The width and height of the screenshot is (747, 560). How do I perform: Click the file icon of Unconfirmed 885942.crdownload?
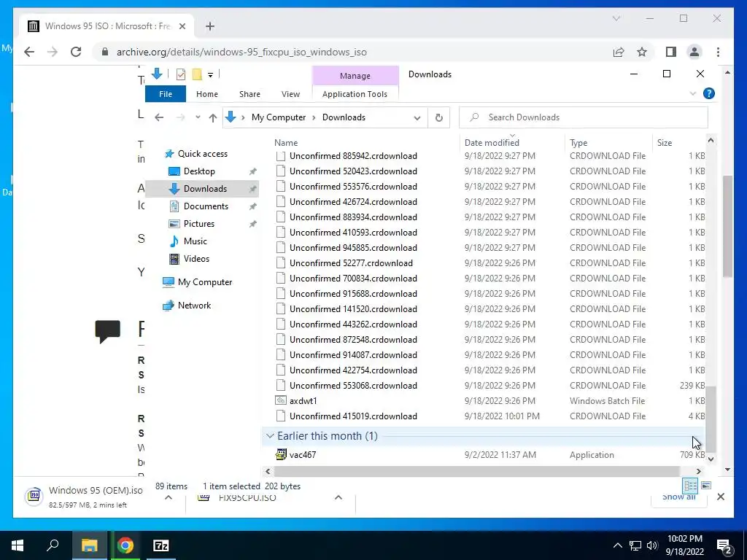tap(281, 156)
